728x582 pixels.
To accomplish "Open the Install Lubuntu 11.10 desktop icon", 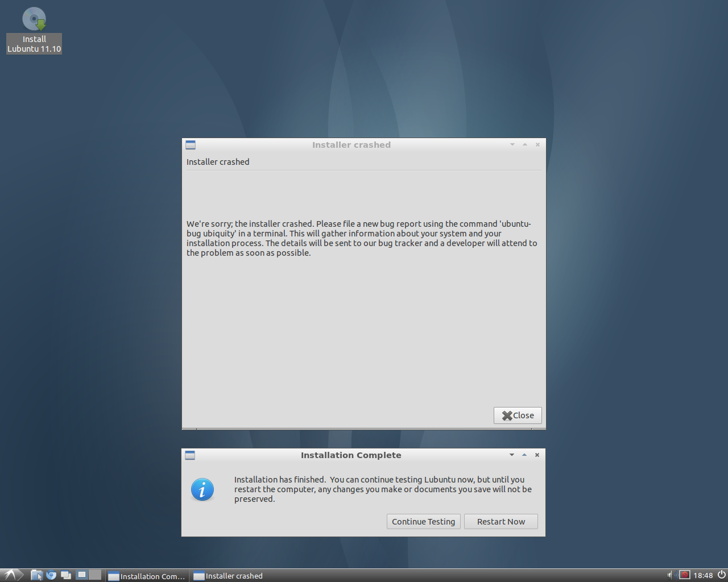I will tap(34, 30).
